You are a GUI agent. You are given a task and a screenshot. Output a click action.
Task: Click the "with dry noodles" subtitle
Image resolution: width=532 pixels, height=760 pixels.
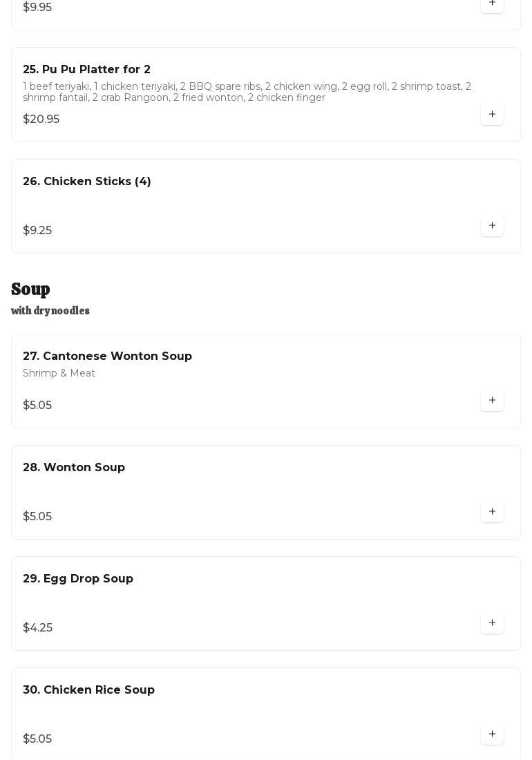pyautogui.click(x=50, y=311)
